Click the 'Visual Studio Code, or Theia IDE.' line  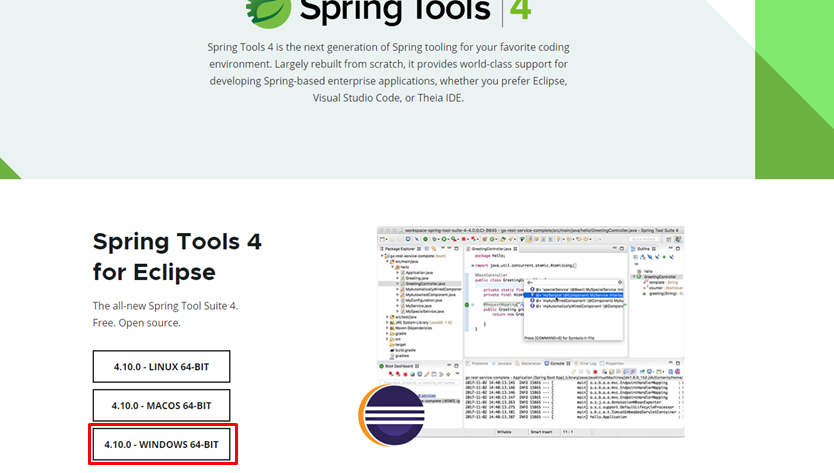pyautogui.click(x=388, y=98)
